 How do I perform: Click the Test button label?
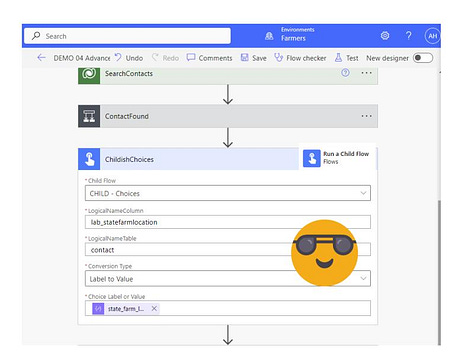coord(352,58)
